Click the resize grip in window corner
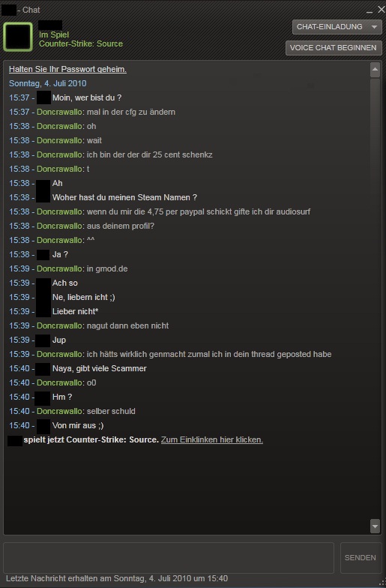This screenshot has width=386, height=588. tap(382, 583)
